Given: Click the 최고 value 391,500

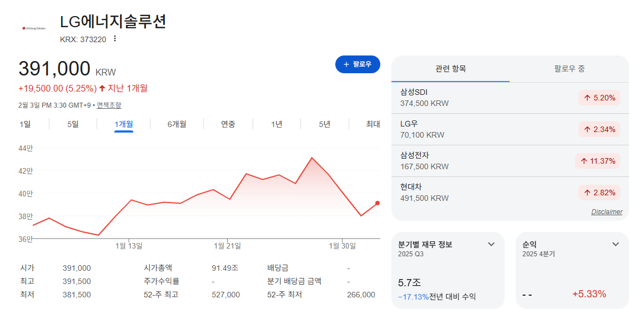Looking at the screenshot, I should click(x=77, y=282).
